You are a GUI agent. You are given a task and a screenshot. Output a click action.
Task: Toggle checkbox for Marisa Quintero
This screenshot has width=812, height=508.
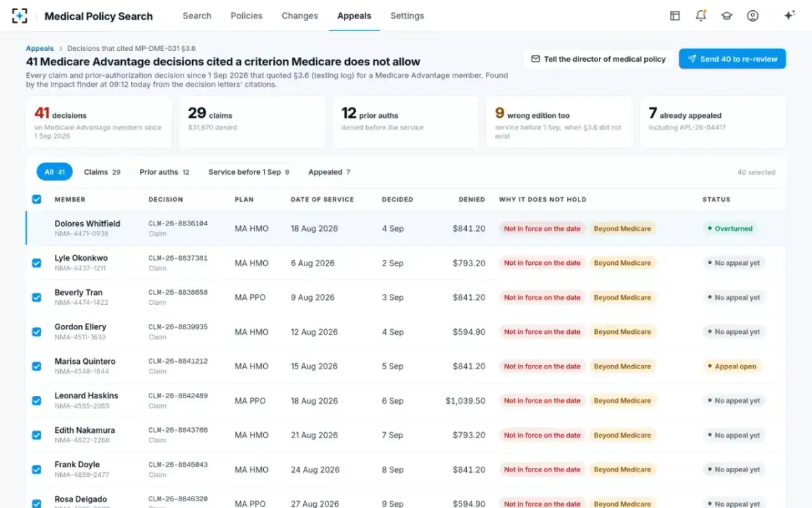[x=37, y=366]
